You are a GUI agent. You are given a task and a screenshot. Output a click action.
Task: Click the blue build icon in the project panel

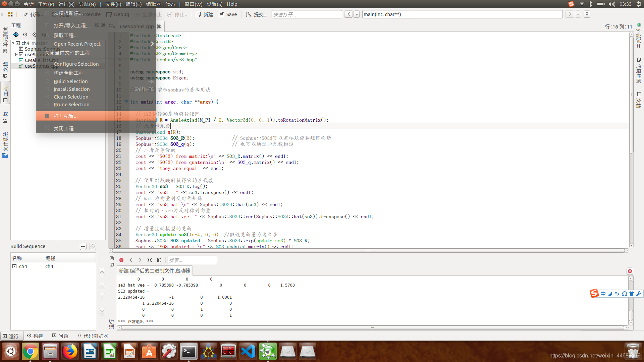(x=16, y=35)
